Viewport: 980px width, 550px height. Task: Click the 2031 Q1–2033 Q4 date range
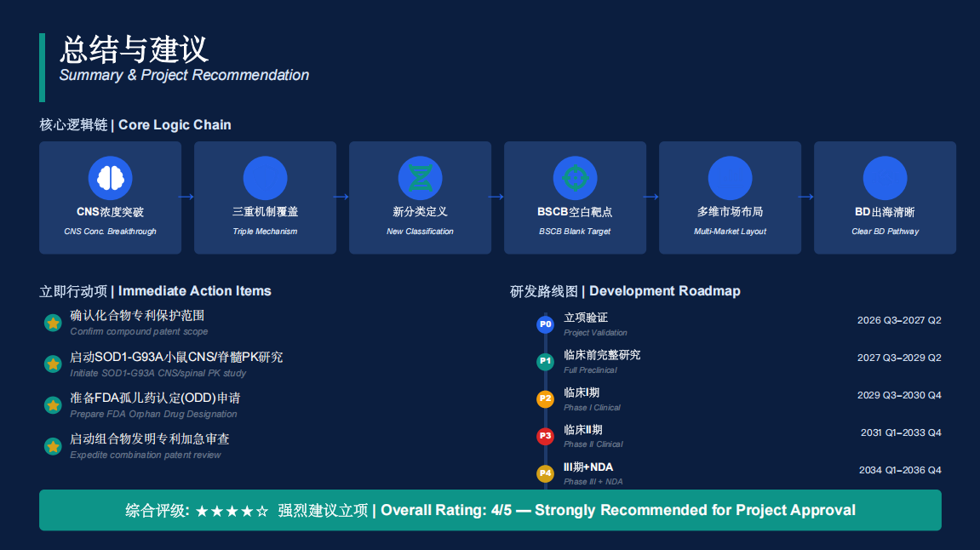pos(901,433)
